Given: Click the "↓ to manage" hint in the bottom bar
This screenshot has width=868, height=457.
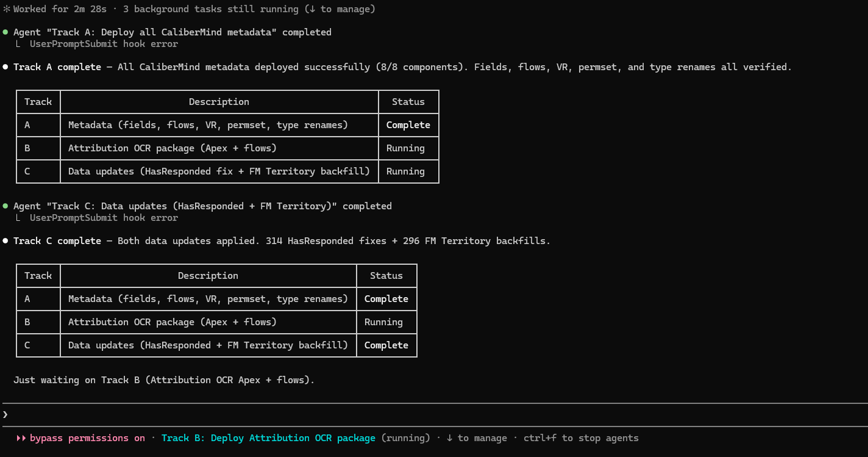Looking at the screenshot, I should [477, 438].
